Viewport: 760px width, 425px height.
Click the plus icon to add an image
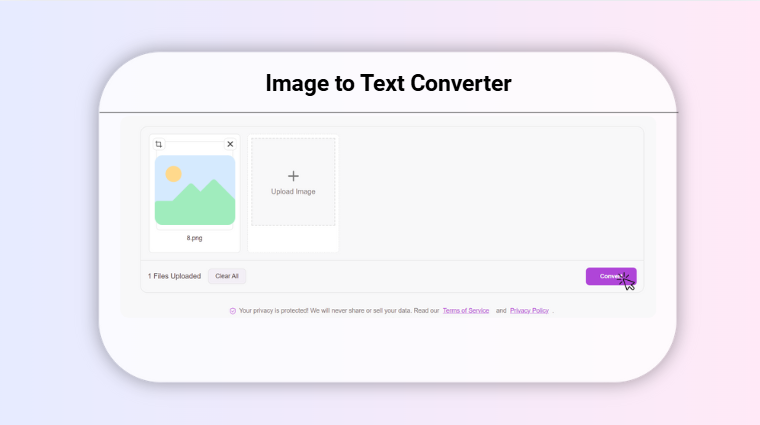coord(293,176)
